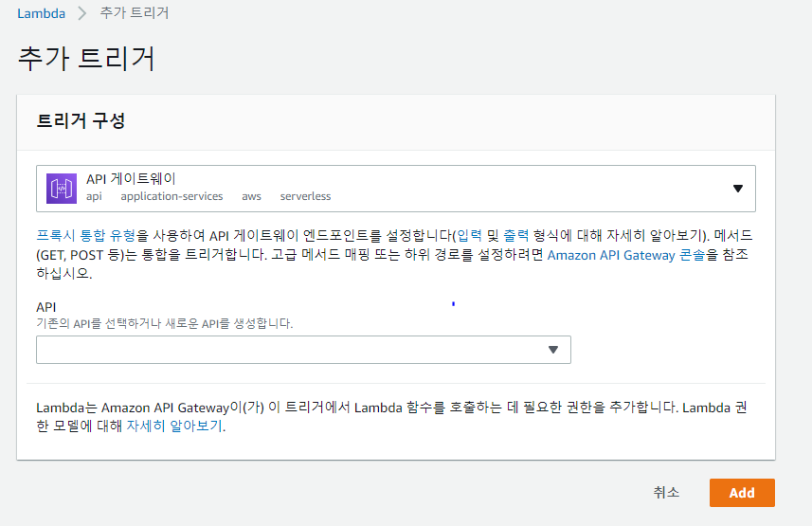Image resolution: width=812 pixels, height=526 pixels.
Task: Click the API field label
Action: (46, 307)
